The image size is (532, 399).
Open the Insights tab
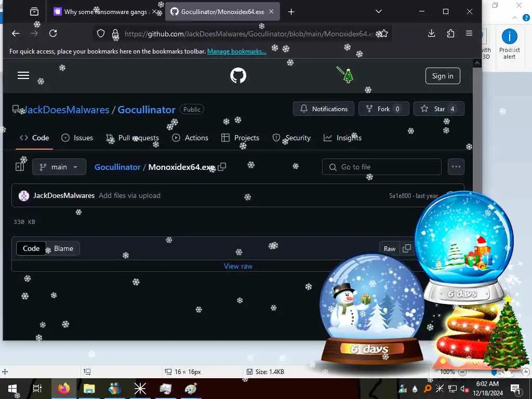point(343,138)
